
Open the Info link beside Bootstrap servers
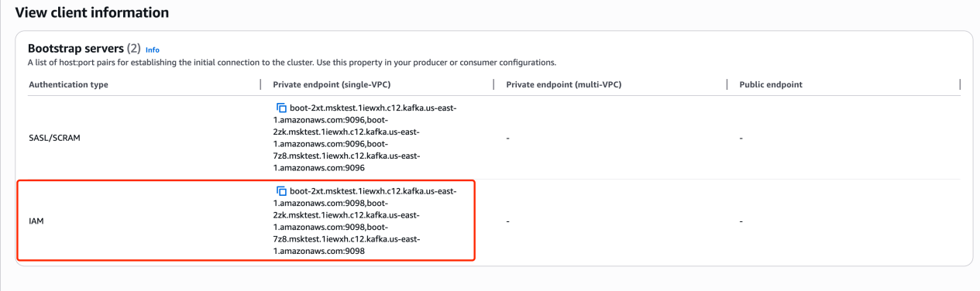(x=153, y=50)
